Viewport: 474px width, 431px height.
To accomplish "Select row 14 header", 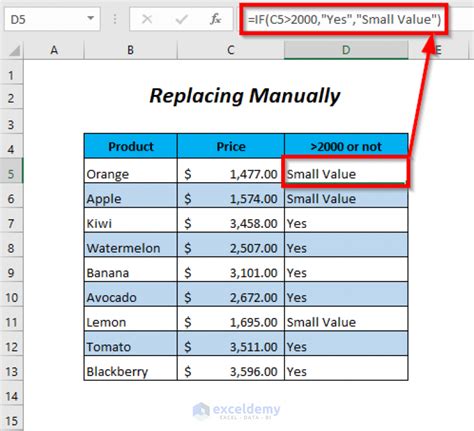I will (x=11, y=394).
